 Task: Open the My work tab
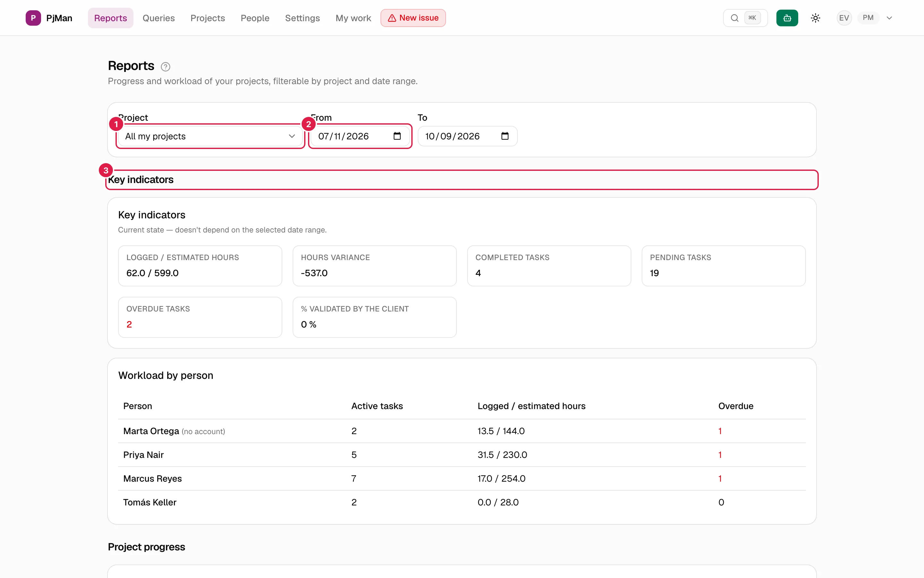[353, 18]
